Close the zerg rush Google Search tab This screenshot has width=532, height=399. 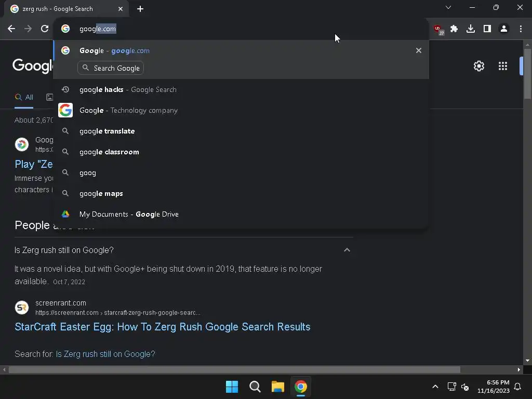tap(121, 9)
